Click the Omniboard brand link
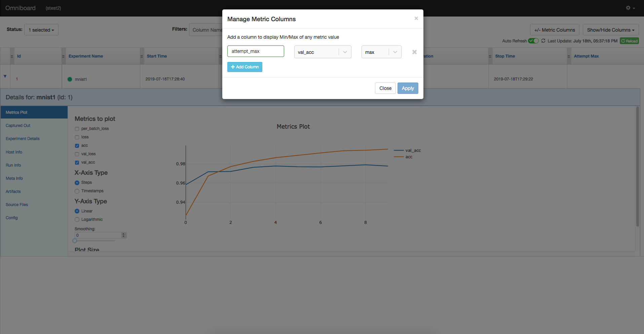This screenshot has height=334, width=644. coord(20,8)
